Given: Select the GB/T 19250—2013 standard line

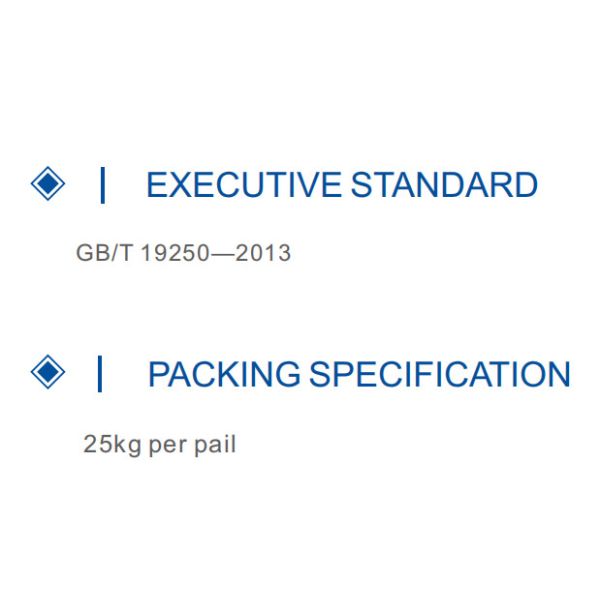Looking at the screenshot, I should click(x=183, y=253).
